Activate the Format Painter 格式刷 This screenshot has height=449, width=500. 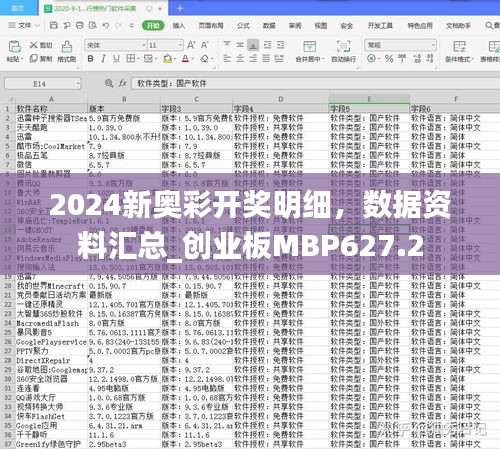(x=67, y=52)
